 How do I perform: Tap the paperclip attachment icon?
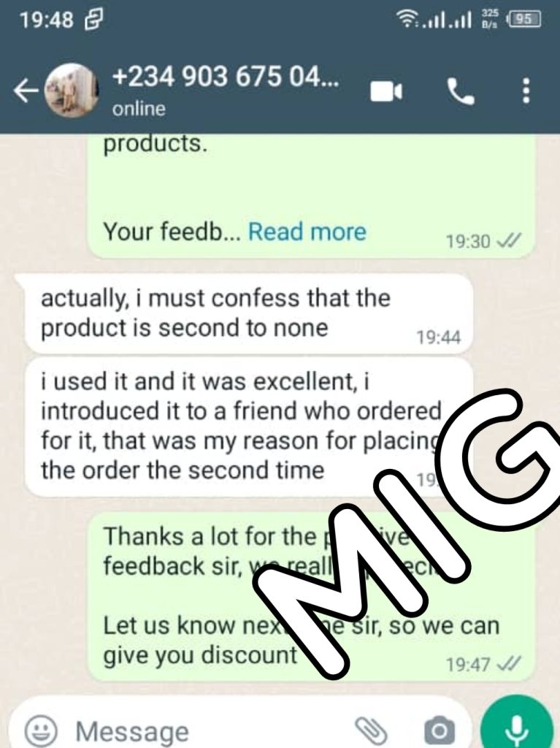tap(371, 730)
